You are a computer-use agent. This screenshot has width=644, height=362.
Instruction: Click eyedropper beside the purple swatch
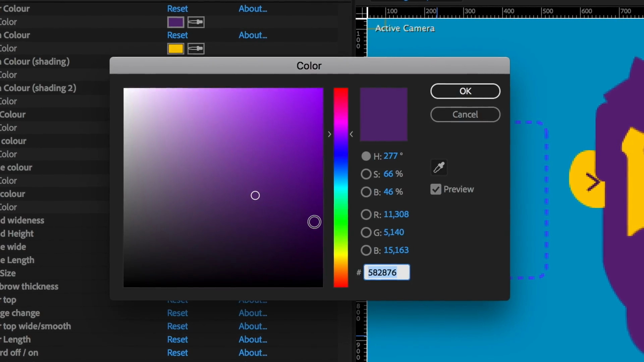click(x=196, y=22)
